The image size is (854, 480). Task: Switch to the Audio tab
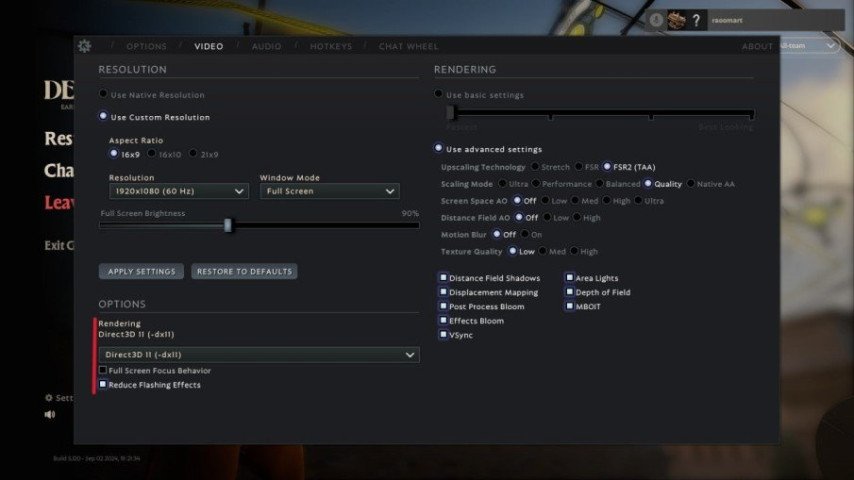(x=266, y=46)
